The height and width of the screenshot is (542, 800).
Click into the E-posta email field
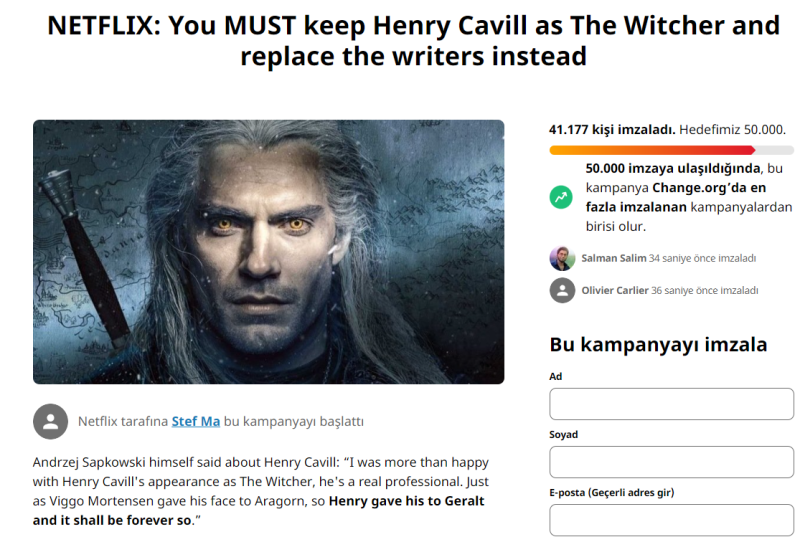(671, 519)
